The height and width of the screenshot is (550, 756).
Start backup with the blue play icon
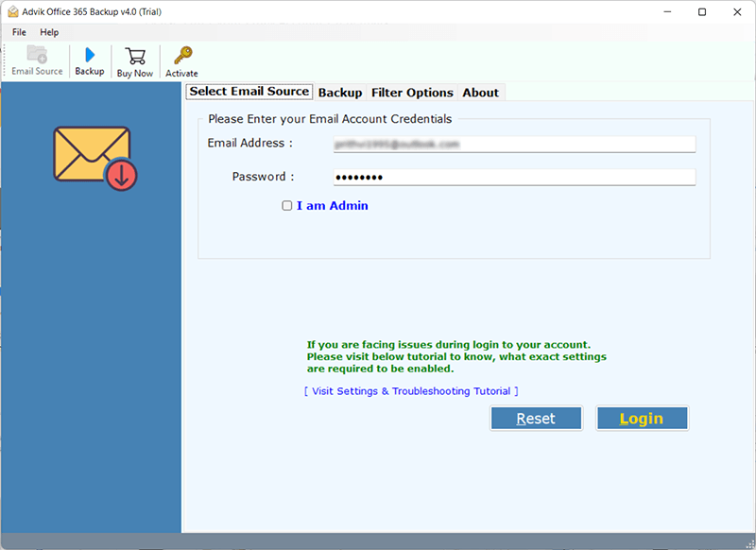click(90, 55)
